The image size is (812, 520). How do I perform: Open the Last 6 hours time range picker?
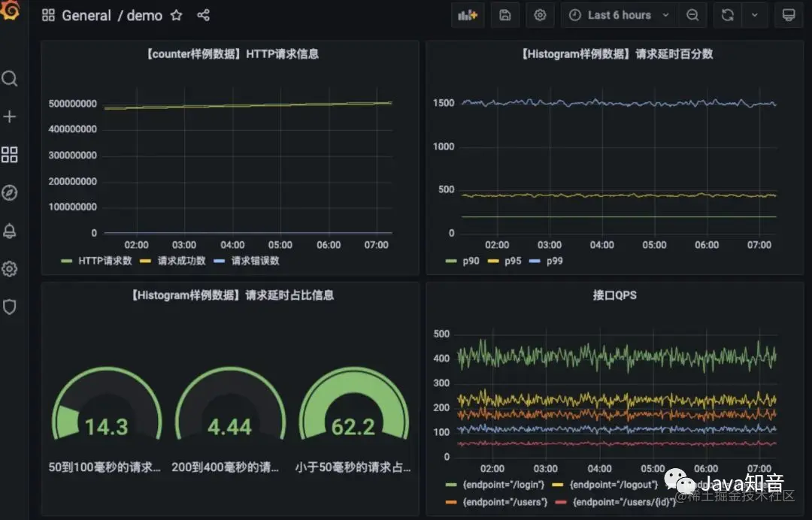618,15
